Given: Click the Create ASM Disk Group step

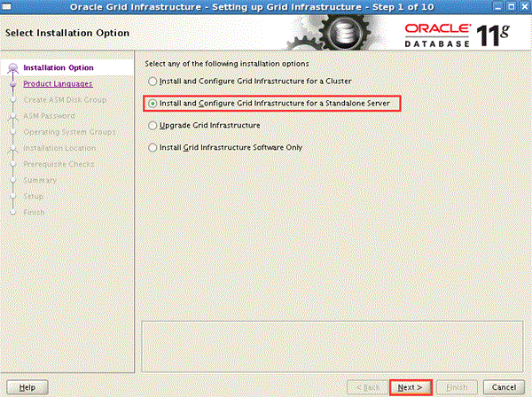Looking at the screenshot, I should 65,99.
